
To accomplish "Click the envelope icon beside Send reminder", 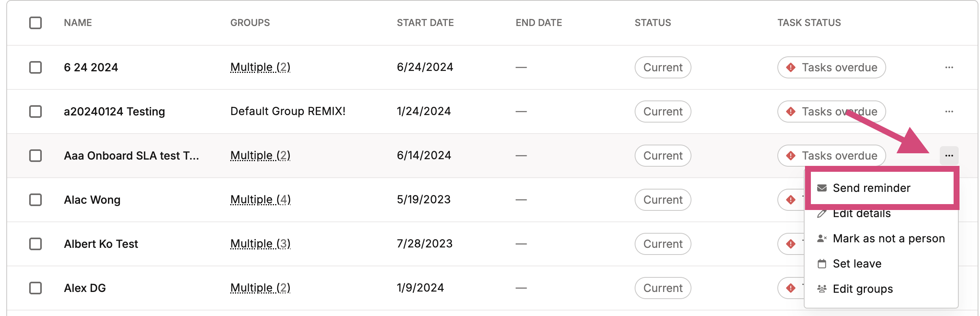I will [x=822, y=188].
